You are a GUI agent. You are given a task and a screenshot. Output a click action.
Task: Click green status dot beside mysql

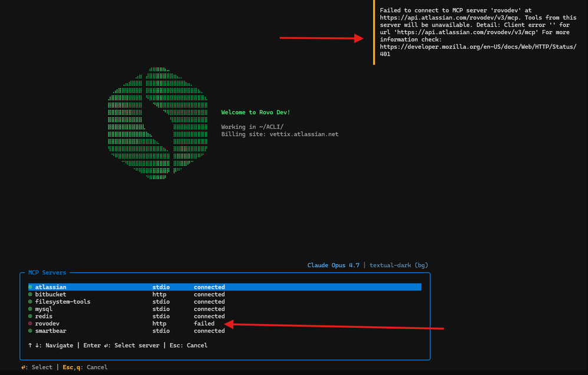coord(31,309)
